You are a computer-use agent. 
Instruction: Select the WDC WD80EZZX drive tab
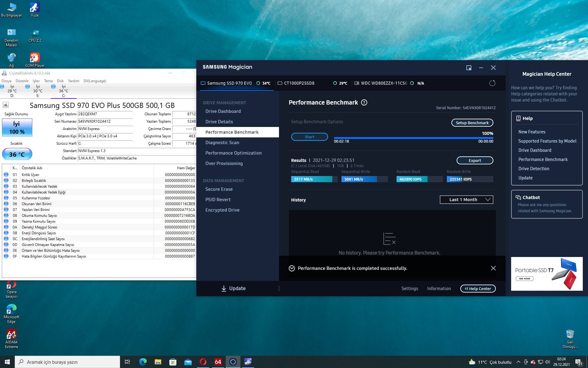click(x=390, y=83)
